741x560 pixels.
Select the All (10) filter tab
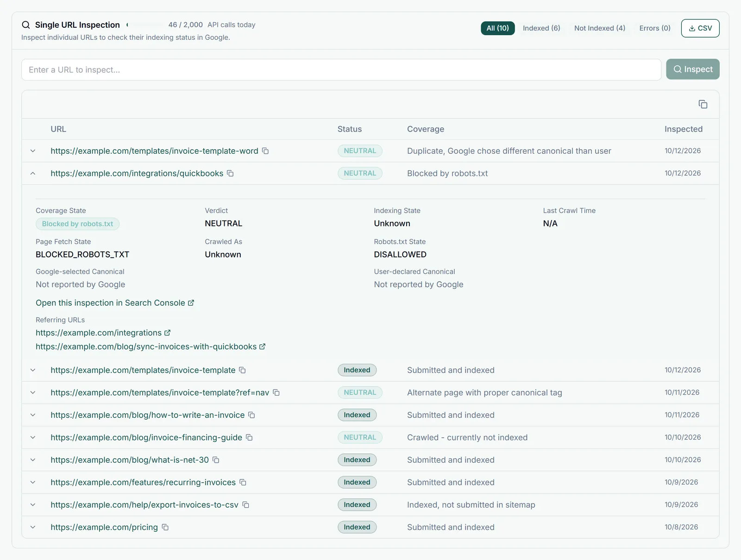[497, 28]
